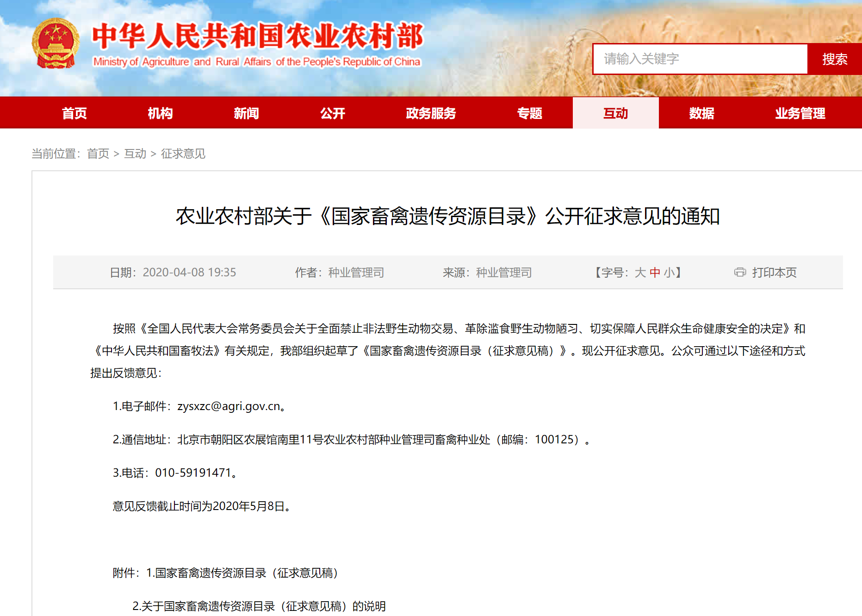
Task: Open the 专题 navigation menu
Action: (x=529, y=113)
